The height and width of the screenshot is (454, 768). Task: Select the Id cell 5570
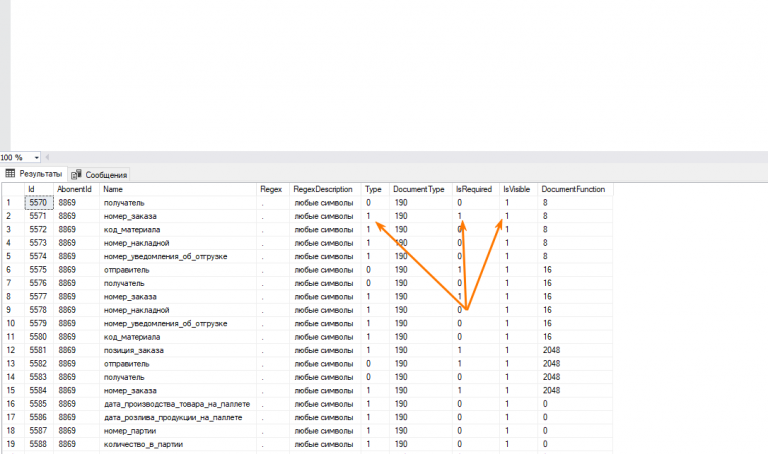(x=39, y=203)
